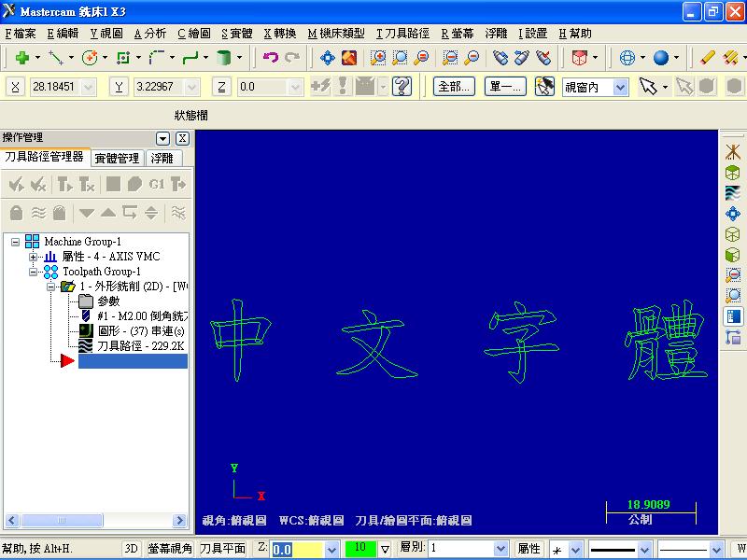Open the M 機床類型 menu
Viewport: 747px width, 560px height.
click(x=336, y=34)
